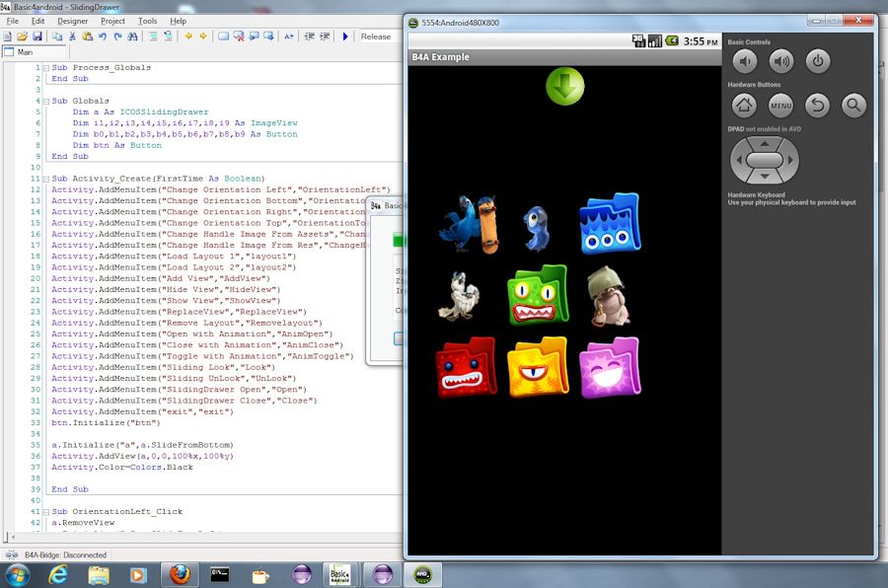The width and height of the screenshot is (888, 588).
Task: Click the line 'Dim a As ICOSSlidingDrawer'
Action: click(x=140, y=112)
